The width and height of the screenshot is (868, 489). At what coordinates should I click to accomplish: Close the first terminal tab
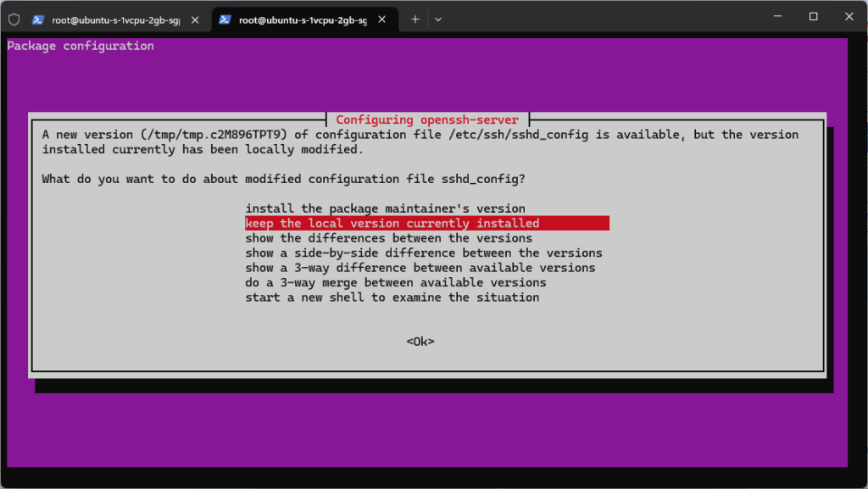click(196, 19)
